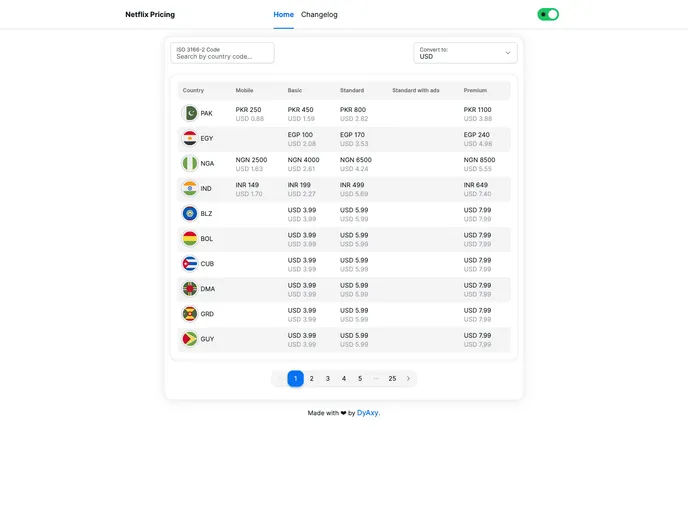Toggle the green theme switch
This screenshot has height=512, width=688.
tap(548, 14)
